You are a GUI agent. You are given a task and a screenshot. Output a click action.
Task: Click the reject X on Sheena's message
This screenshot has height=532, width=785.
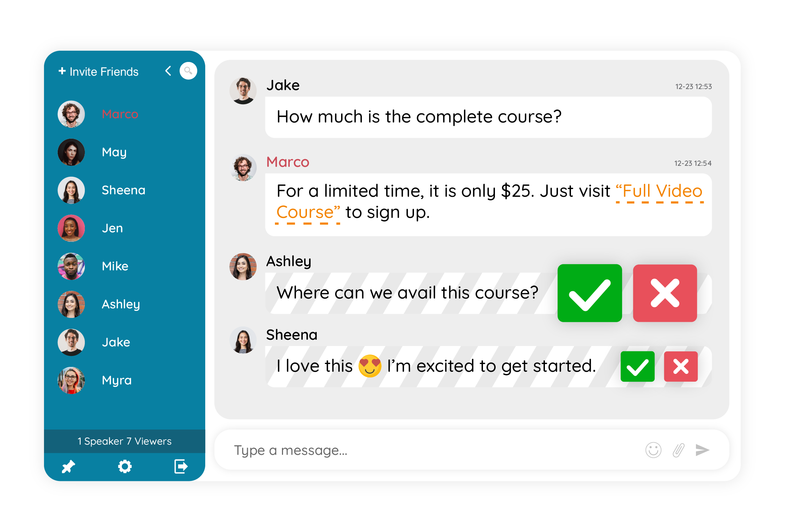click(681, 366)
